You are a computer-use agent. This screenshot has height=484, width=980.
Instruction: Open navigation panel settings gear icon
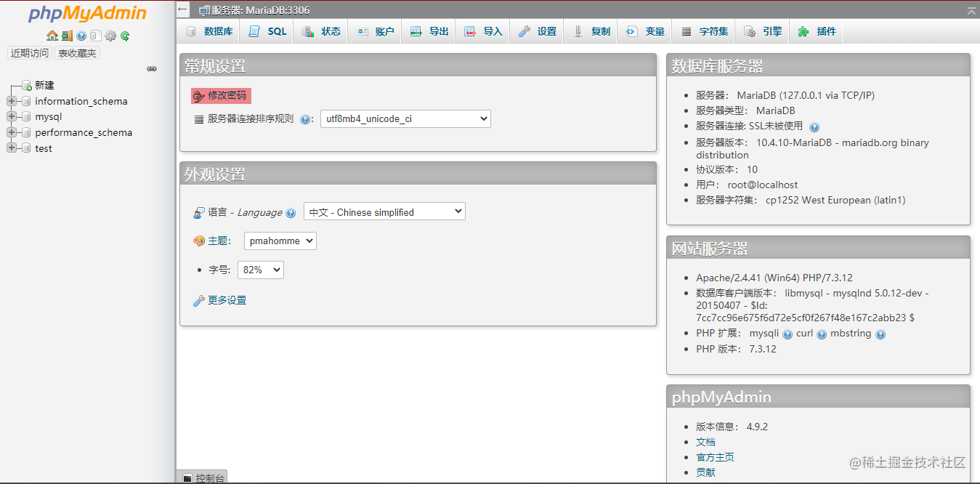tap(110, 36)
